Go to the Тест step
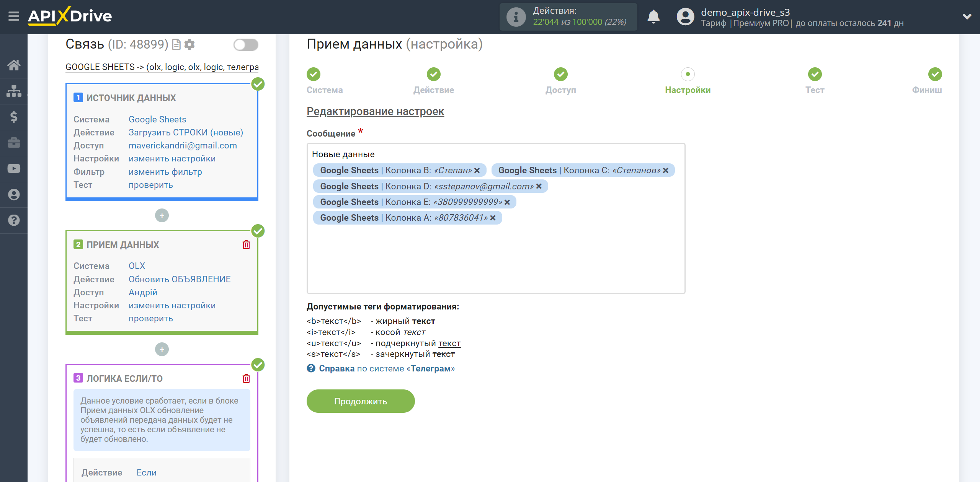Viewport: 980px width, 482px height. click(815, 74)
